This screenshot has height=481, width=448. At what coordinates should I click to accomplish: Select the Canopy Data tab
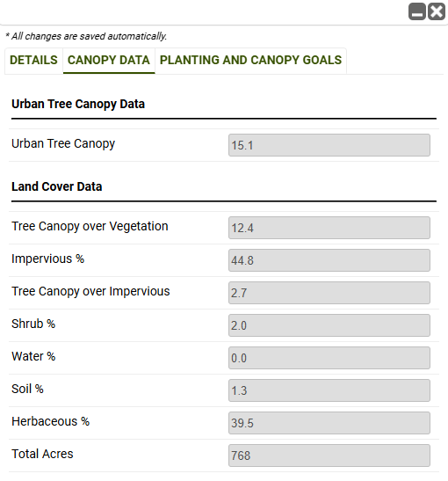tap(109, 60)
